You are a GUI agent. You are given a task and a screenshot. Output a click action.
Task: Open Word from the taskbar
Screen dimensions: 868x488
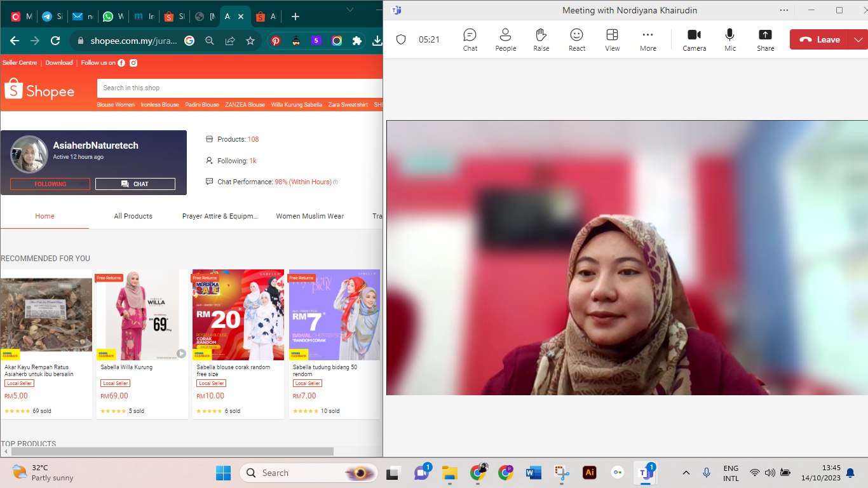tap(533, 473)
